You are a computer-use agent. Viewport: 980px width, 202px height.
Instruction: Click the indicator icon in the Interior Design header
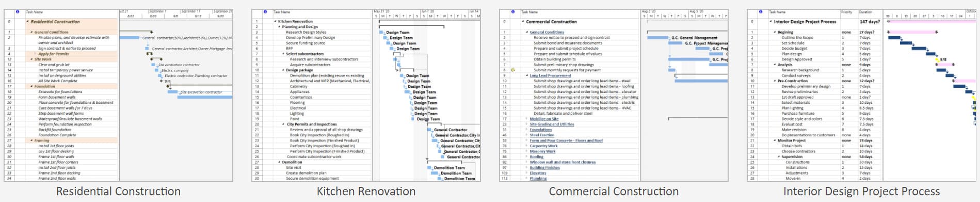760,11
